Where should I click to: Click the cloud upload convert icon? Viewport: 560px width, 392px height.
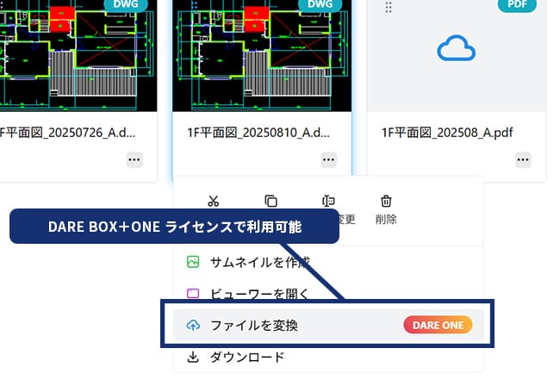[193, 325]
